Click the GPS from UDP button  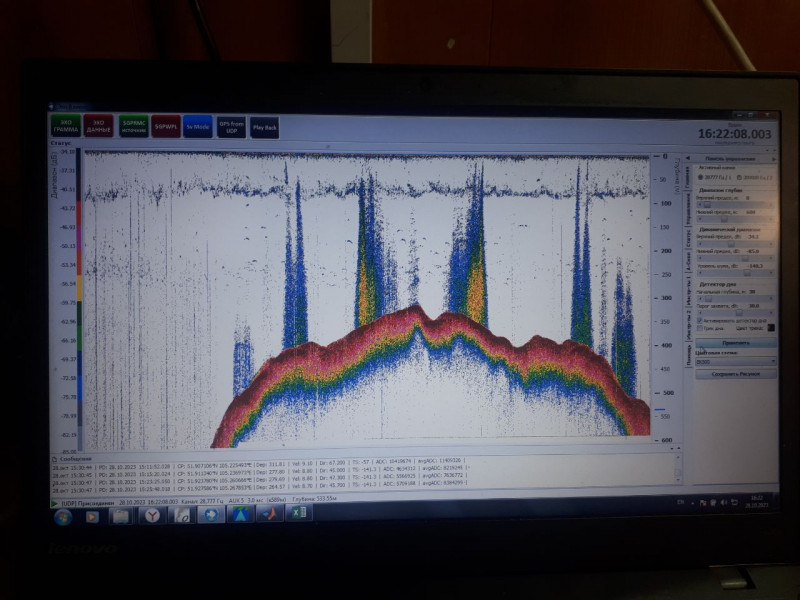[x=231, y=127]
